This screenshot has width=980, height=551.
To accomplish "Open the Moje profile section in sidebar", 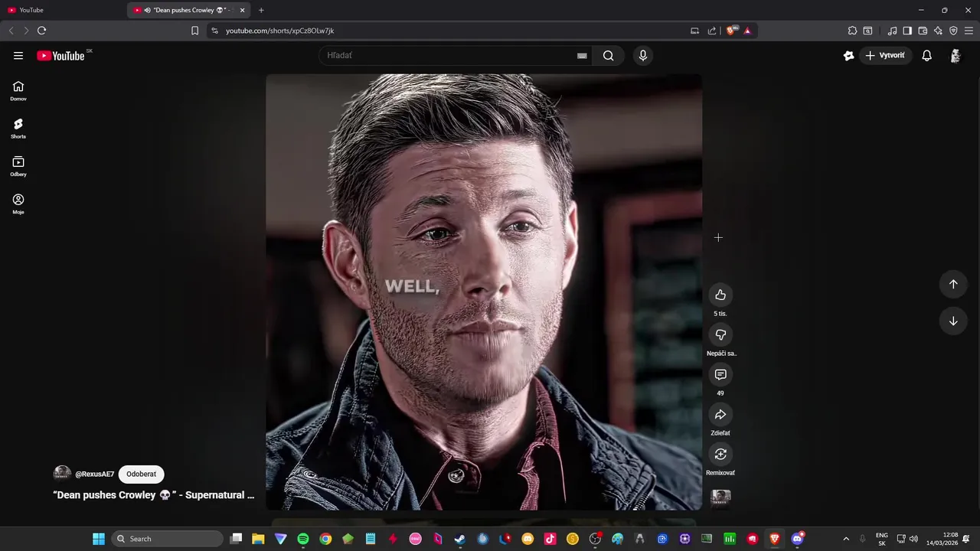I will (18, 204).
